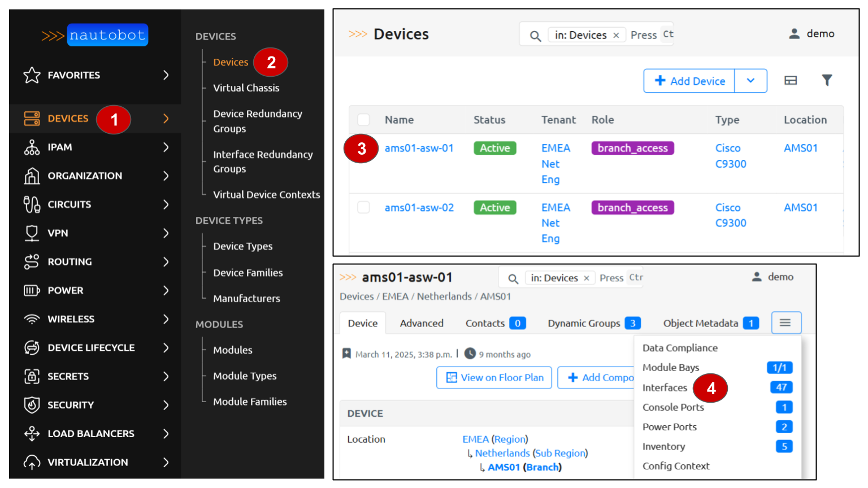Click the IPAM network icon

coord(32,147)
